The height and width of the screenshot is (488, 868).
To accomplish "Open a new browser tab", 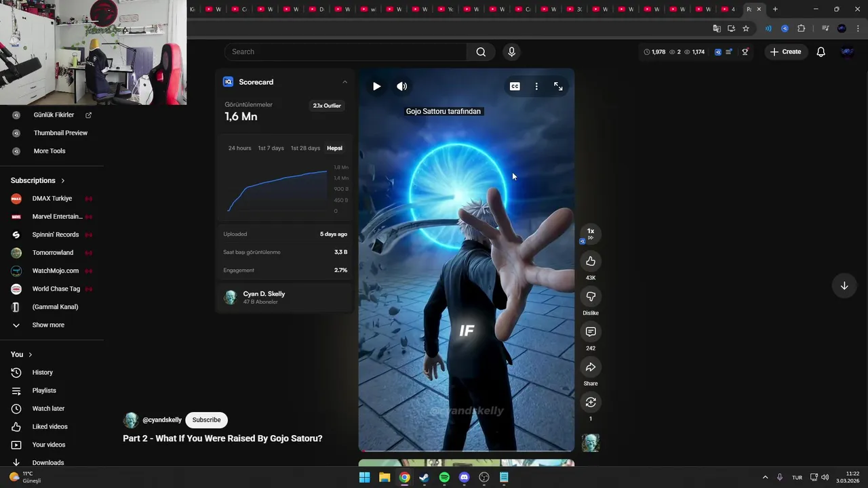I will [x=775, y=9].
